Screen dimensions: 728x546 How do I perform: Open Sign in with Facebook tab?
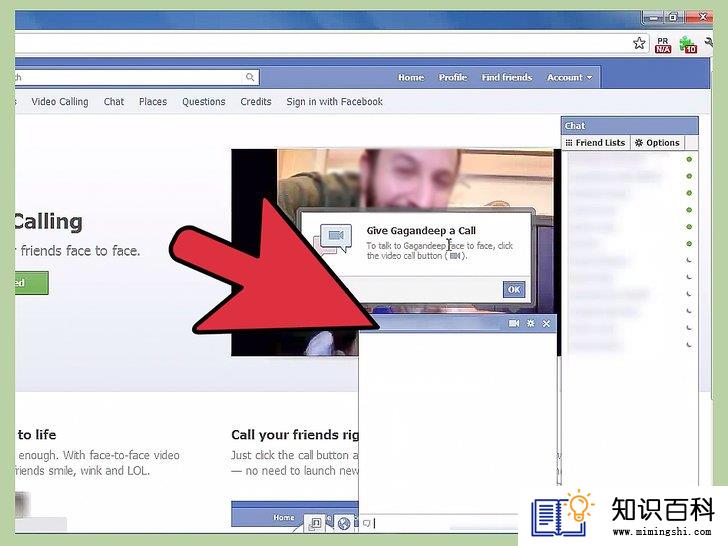[x=334, y=102]
